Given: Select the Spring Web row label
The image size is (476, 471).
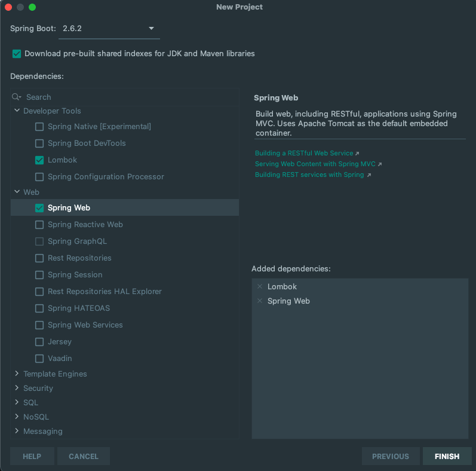Looking at the screenshot, I should 69,208.
